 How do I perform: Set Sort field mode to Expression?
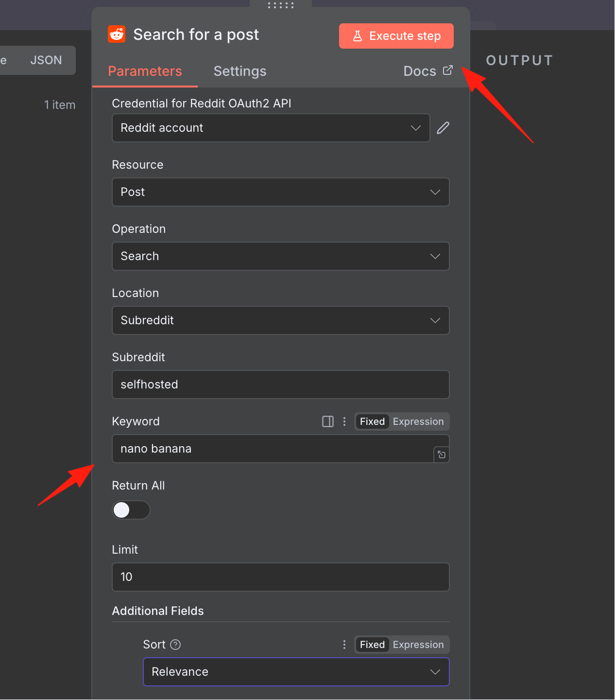tap(418, 645)
